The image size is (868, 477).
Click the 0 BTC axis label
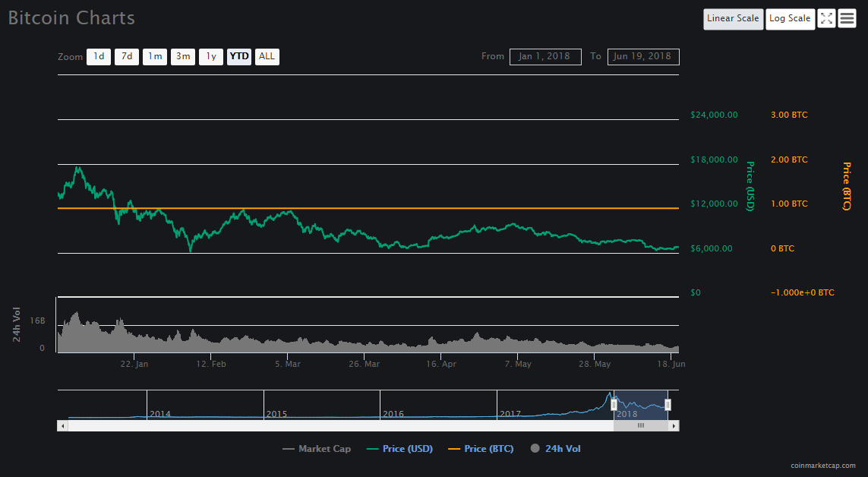tap(782, 248)
